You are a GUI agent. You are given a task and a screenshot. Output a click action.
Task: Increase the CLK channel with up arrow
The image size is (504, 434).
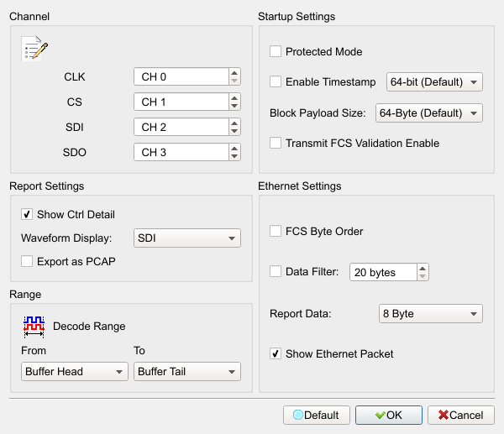[x=234, y=73]
